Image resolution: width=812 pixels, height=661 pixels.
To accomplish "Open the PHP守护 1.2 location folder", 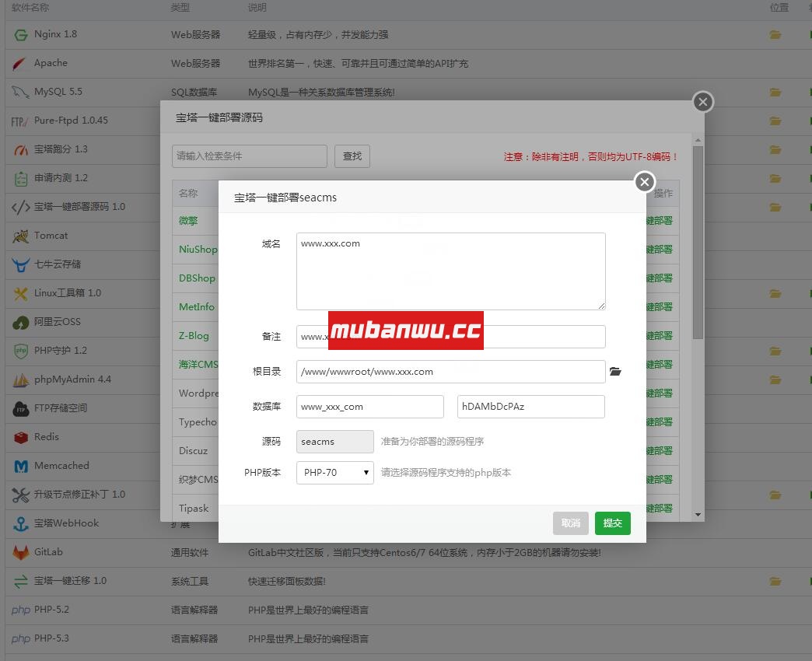I will coord(775,351).
